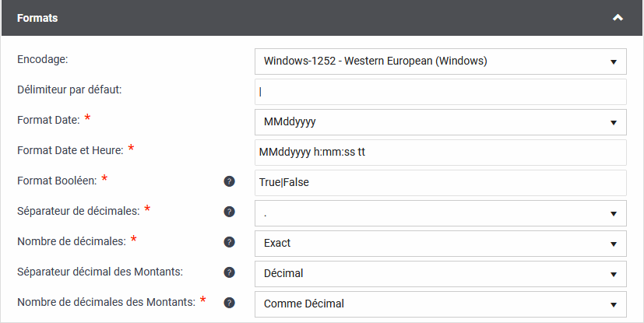The image size is (644, 323).
Task: Show help tooltip for Nombre de décimales
Action: pos(229,242)
